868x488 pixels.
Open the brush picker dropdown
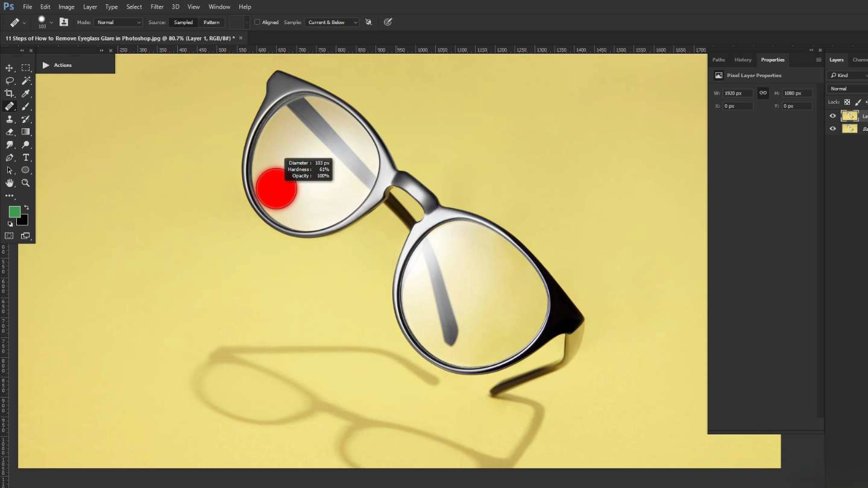tap(51, 22)
